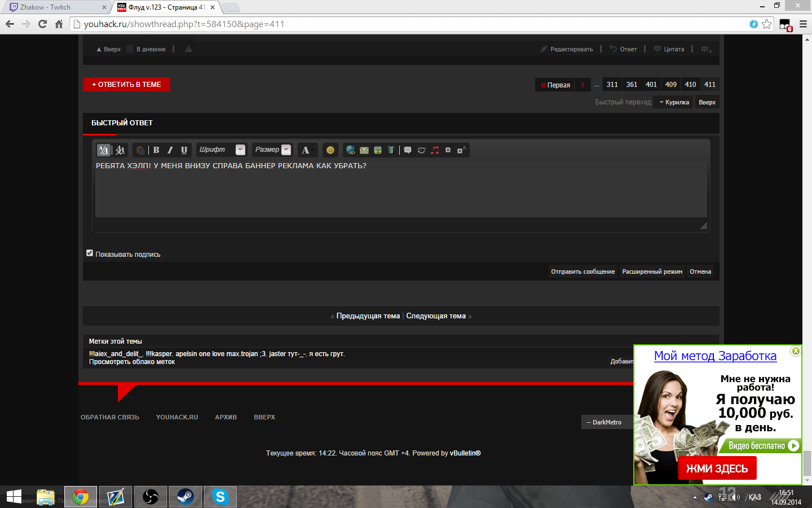Viewport: 812px width, 508px height.
Task: Open the Шрифт font dropdown
Action: point(222,150)
